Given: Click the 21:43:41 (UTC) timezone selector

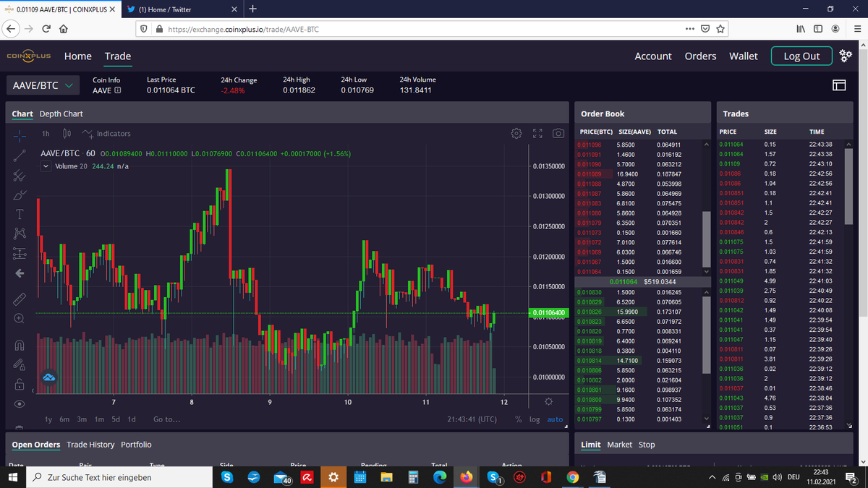Looking at the screenshot, I should 472,419.
